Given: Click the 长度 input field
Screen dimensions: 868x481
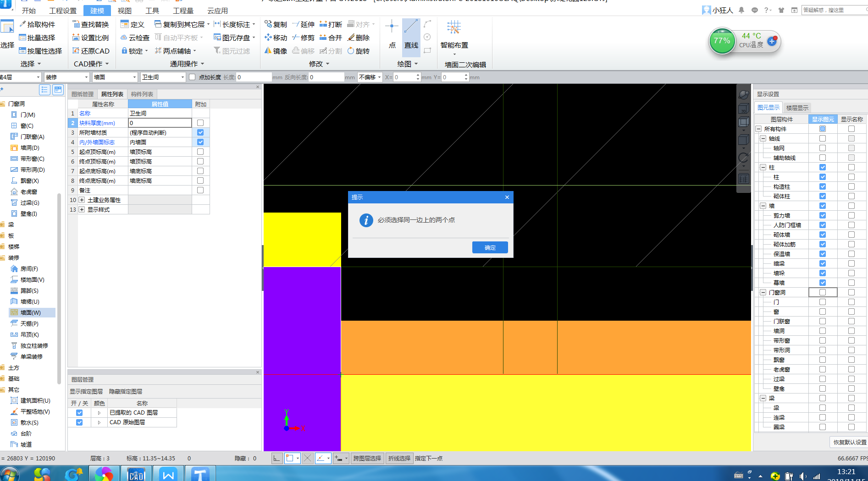Looking at the screenshot, I should (x=254, y=77).
